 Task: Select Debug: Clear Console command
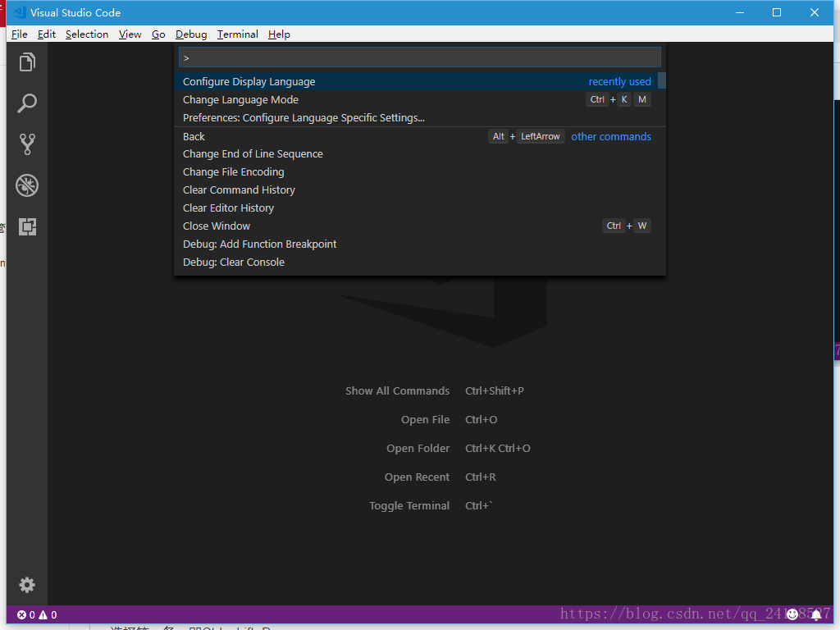pos(416,262)
